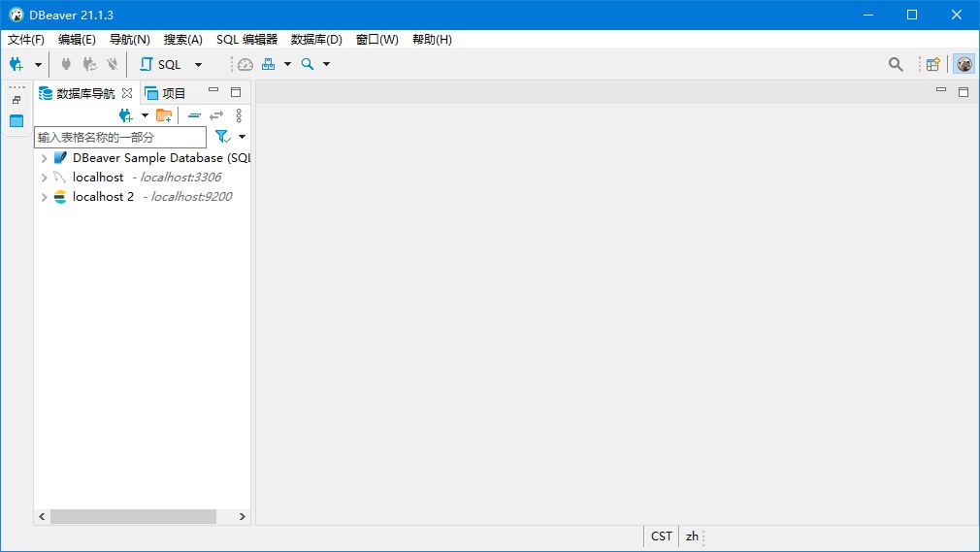This screenshot has height=552, width=980.
Task: Select the DBeaver perspective beaver icon
Action: pos(964,64)
